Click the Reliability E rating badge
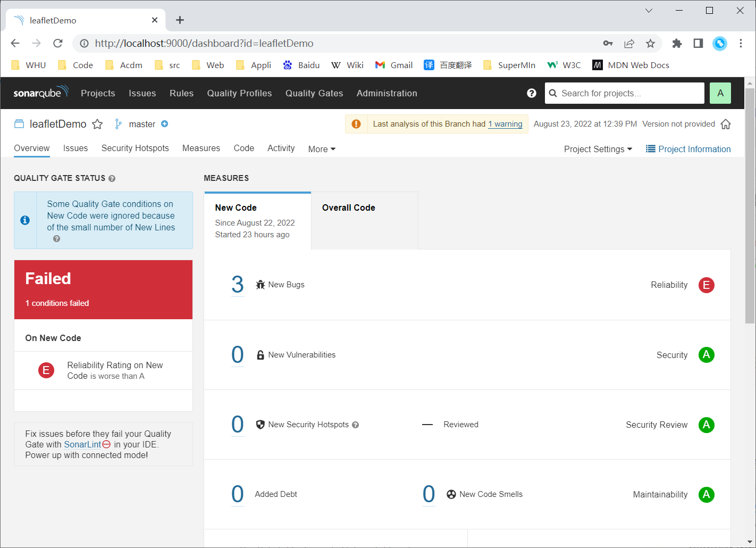756x548 pixels. click(706, 285)
